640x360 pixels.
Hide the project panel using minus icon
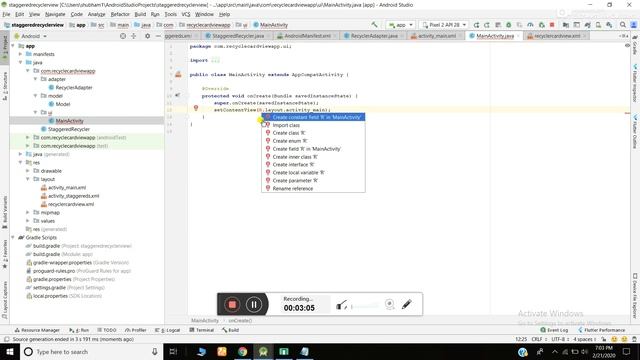point(158,36)
